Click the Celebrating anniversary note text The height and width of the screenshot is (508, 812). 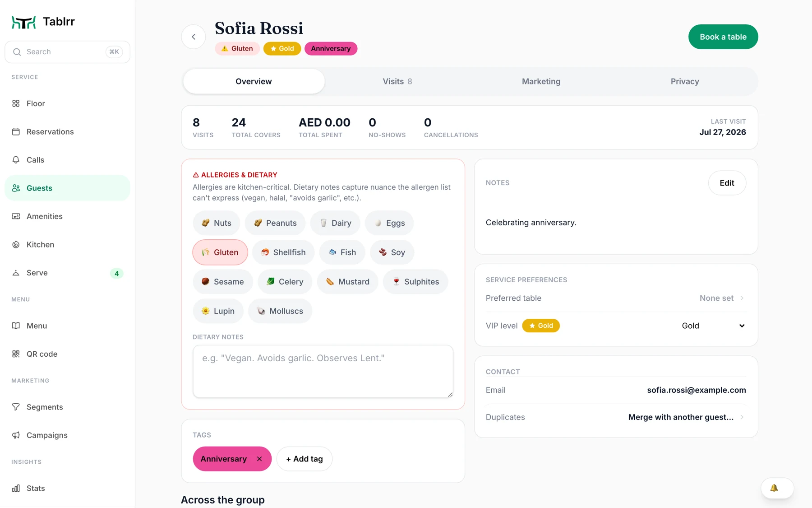click(531, 223)
